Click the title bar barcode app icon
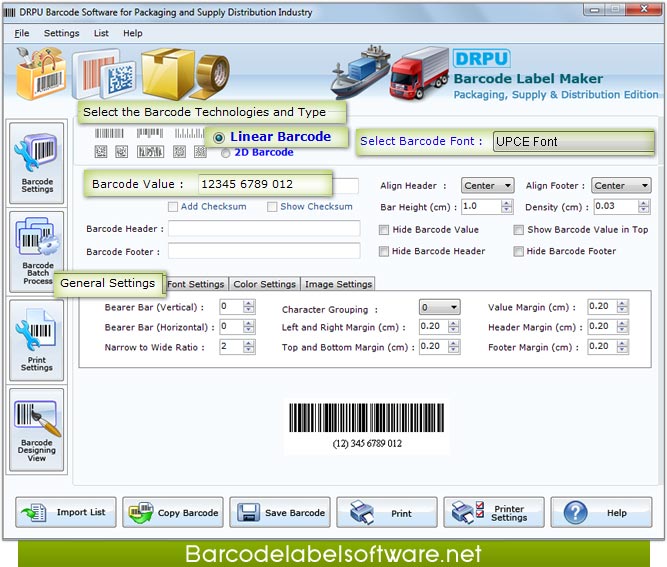The height and width of the screenshot is (567, 667). pos(9,12)
